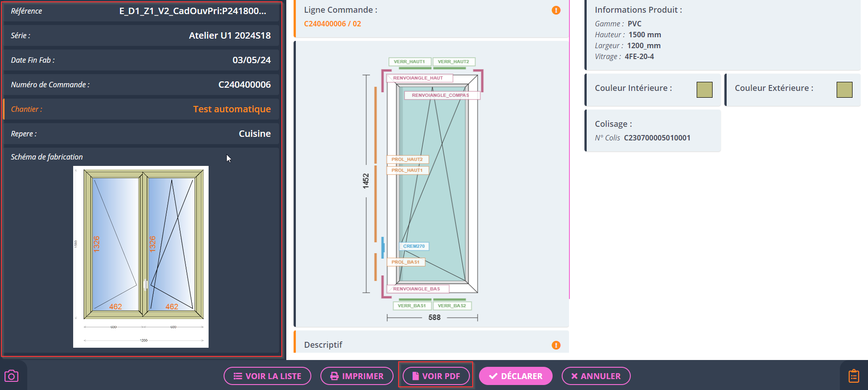Expand the Descriptif section header
The width and height of the screenshot is (868, 390).
pyautogui.click(x=323, y=345)
